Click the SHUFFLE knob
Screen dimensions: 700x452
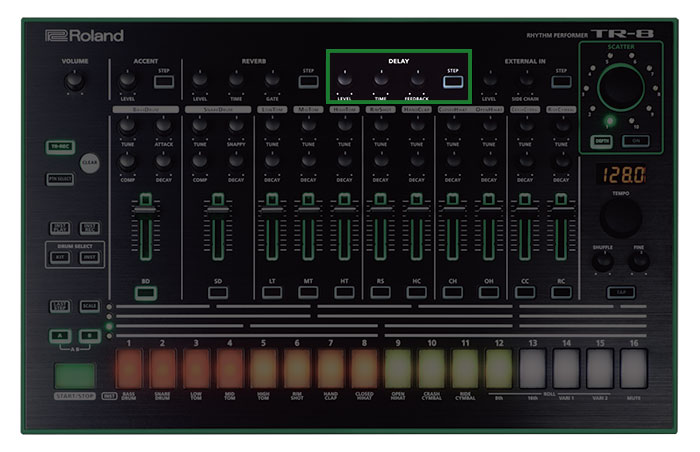[x=603, y=262]
